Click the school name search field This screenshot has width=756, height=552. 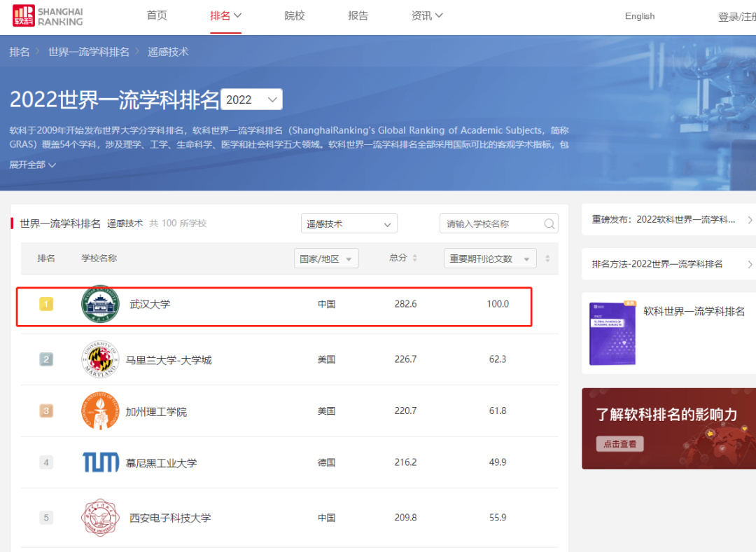click(499, 224)
